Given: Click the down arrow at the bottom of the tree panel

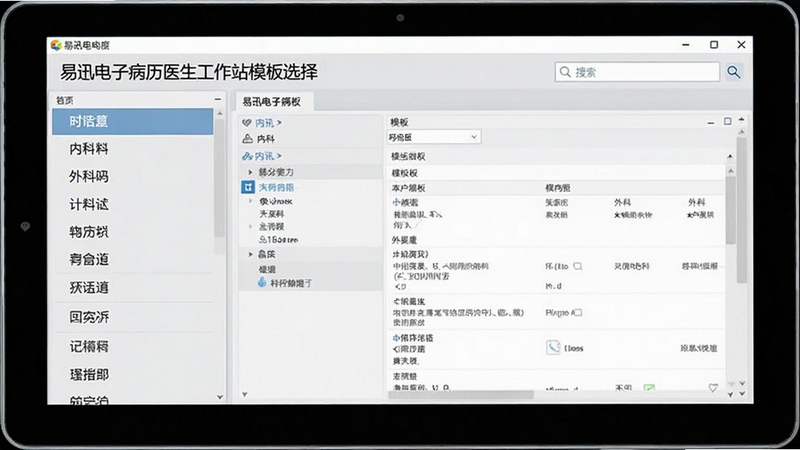Looking at the screenshot, I should tap(245, 394).
